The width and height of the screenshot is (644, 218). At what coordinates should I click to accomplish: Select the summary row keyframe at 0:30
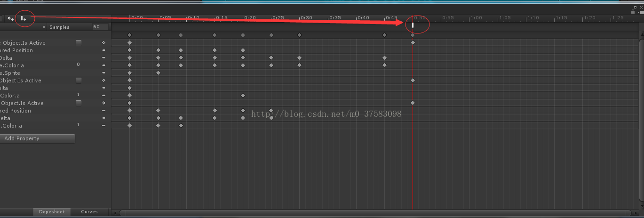pos(299,35)
